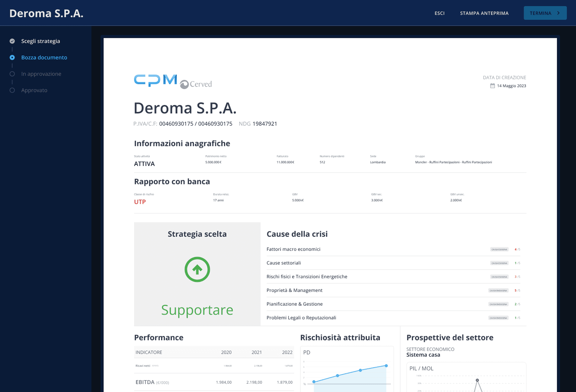Image resolution: width=576 pixels, height=392 pixels.
Task: Go to Scegli strategia step
Action: click(41, 41)
